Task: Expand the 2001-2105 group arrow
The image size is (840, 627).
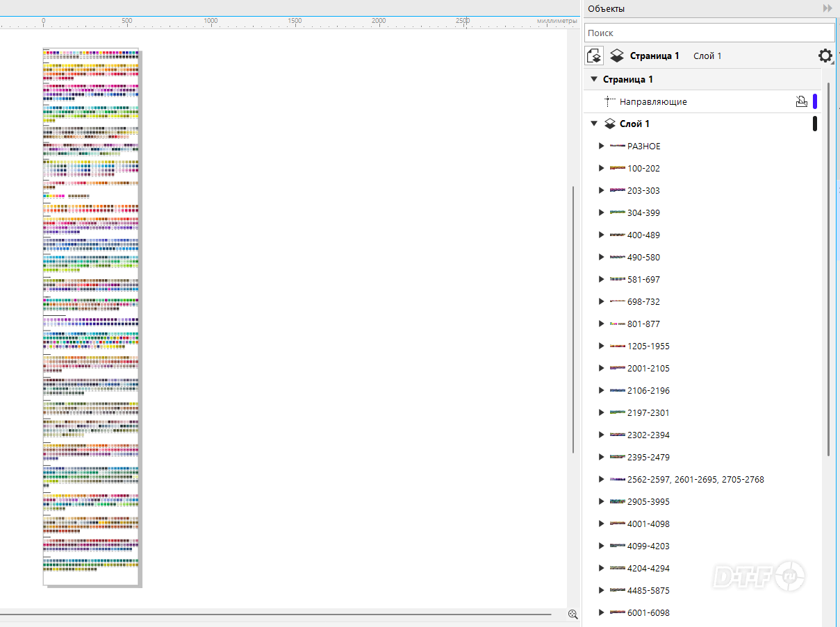Action: point(602,368)
